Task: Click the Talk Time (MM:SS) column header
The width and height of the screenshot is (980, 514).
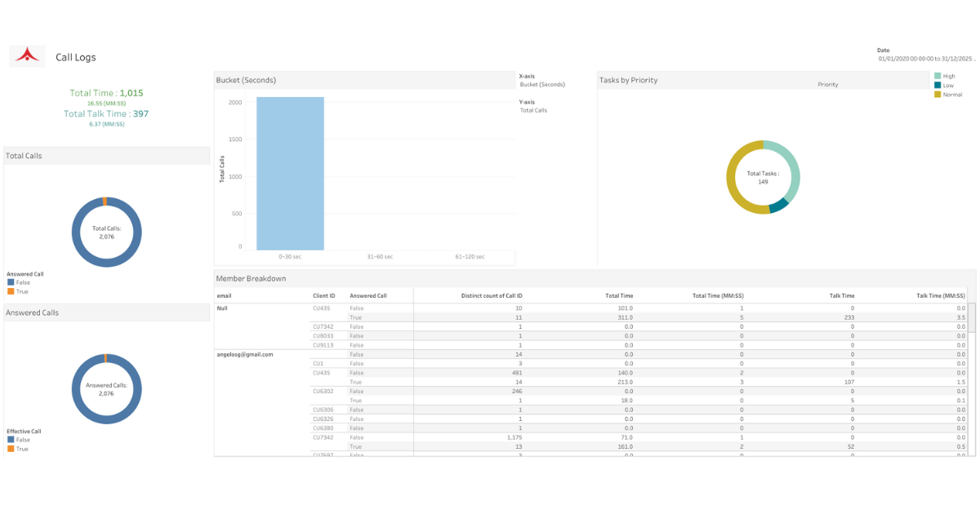Action: 941,295
